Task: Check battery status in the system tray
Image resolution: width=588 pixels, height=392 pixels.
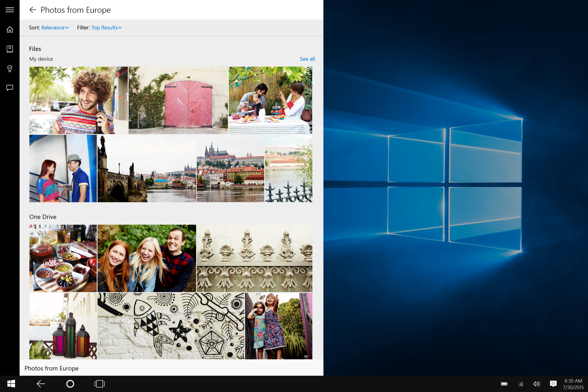Action: (x=504, y=384)
